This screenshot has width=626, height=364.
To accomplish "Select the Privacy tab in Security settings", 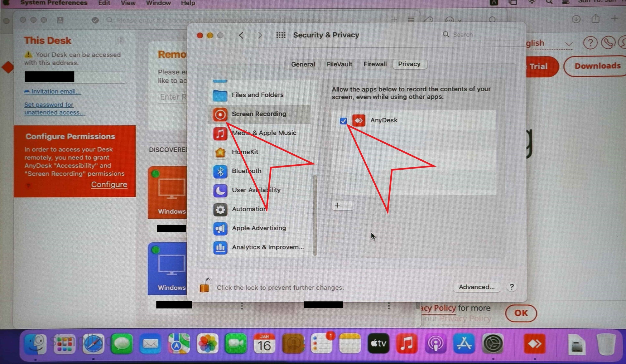I will point(409,64).
